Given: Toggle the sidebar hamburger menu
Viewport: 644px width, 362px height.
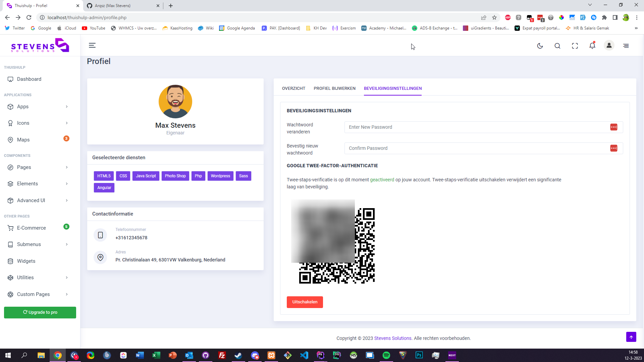Looking at the screenshot, I should point(92,46).
